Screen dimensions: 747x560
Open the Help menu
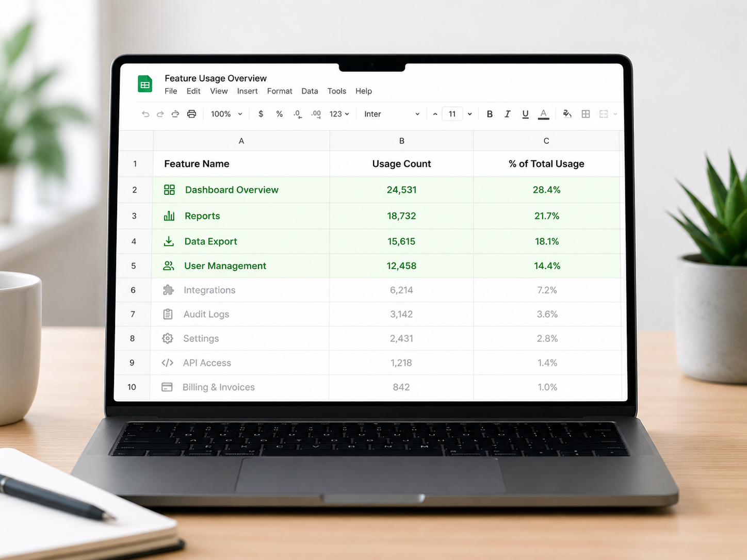coord(364,91)
